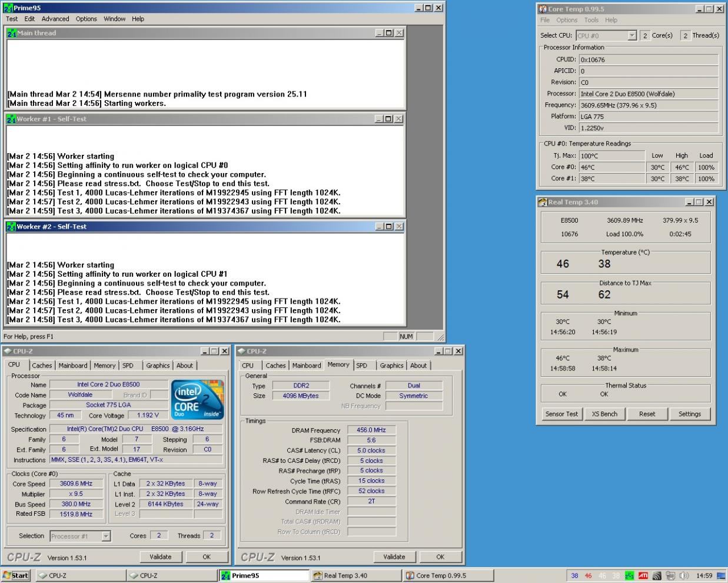Image resolution: width=728 pixels, height=583 pixels.
Task: Open the Window menu in Prime95
Action: tap(114, 19)
